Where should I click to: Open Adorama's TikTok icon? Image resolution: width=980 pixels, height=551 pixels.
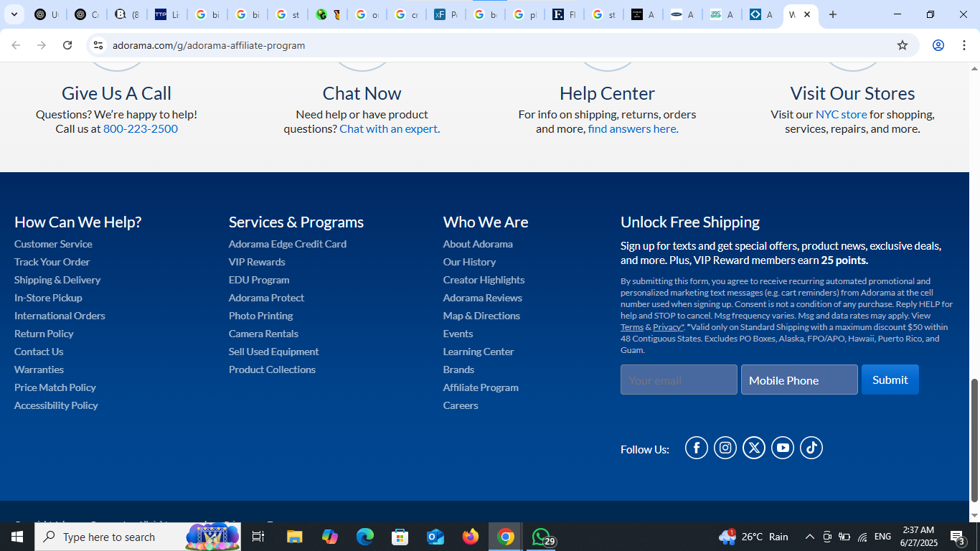point(811,448)
